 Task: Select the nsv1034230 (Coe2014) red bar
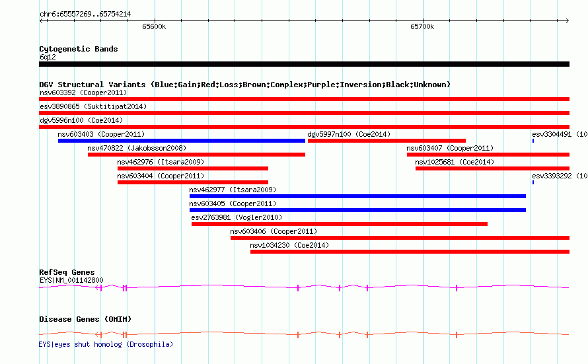[410, 252]
